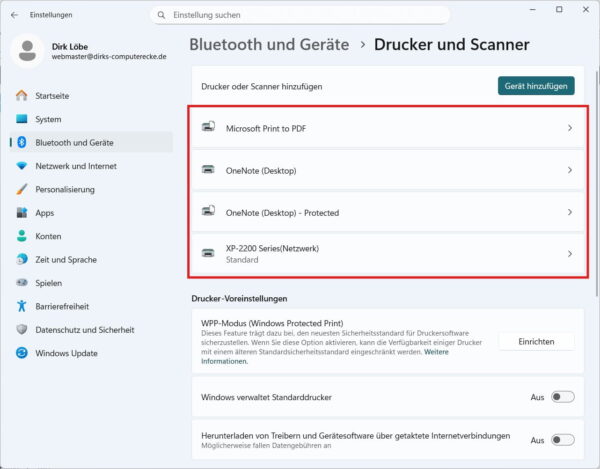The image size is (600, 469).
Task: Click Bluetooth und Geräte breadcrumb
Action: (x=269, y=45)
